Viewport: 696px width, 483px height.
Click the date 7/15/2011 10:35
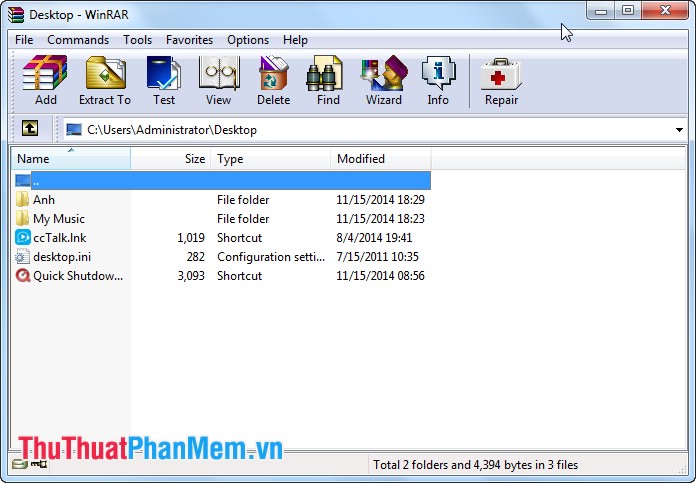click(377, 257)
